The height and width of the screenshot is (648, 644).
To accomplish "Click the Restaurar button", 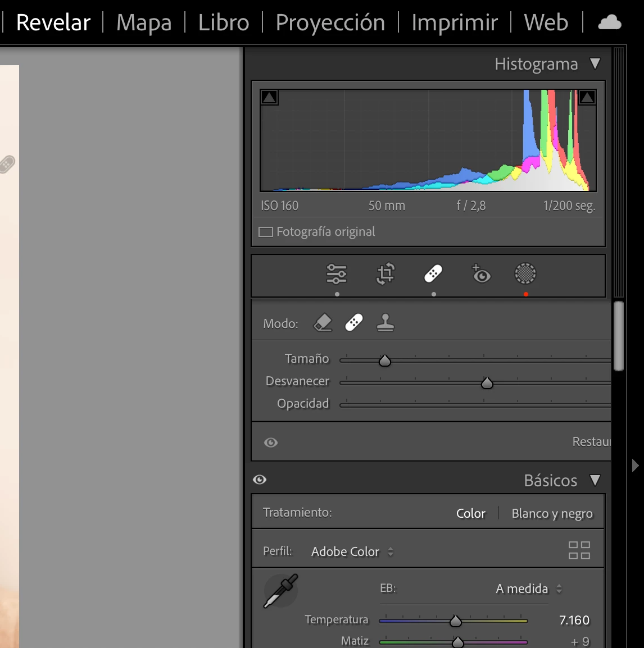I will click(x=592, y=442).
